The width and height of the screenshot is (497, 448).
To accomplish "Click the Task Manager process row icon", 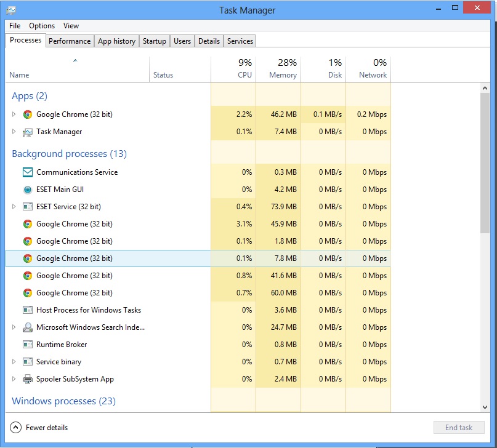I will (x=28, y=132).
